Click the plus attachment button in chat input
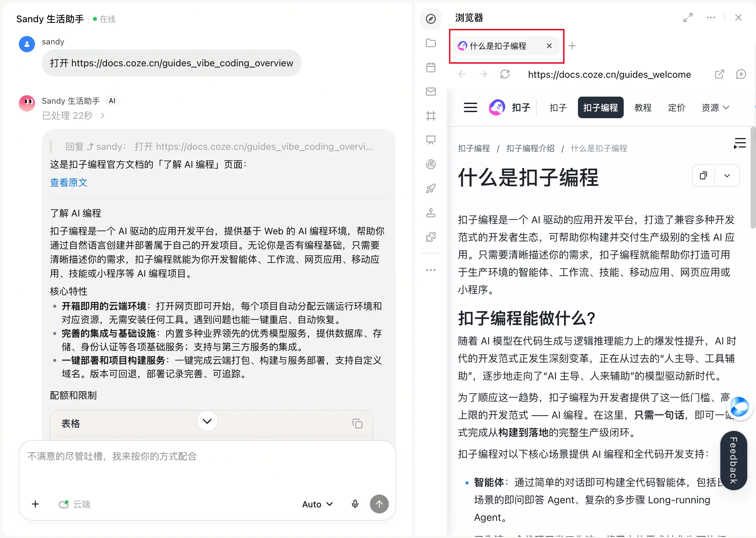The height and width of the screenshot is (538, 756). click(x=35, y=504)
